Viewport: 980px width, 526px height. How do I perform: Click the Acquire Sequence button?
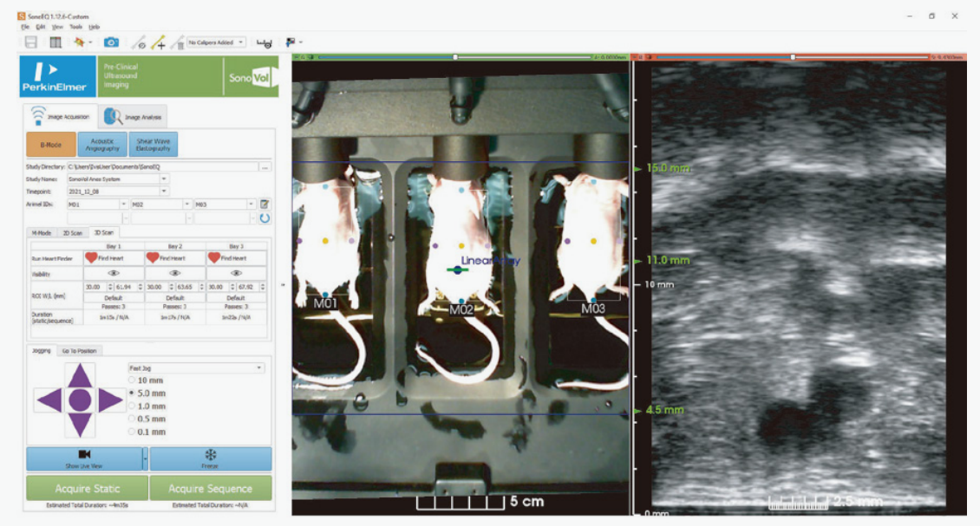211,489
